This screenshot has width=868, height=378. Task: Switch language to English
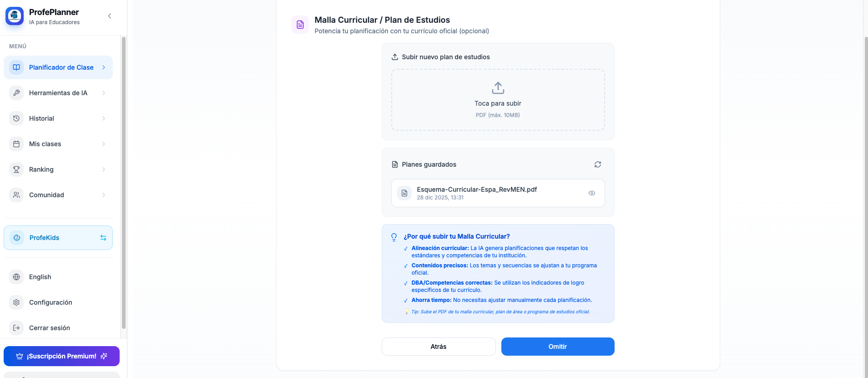pos(40,277)
